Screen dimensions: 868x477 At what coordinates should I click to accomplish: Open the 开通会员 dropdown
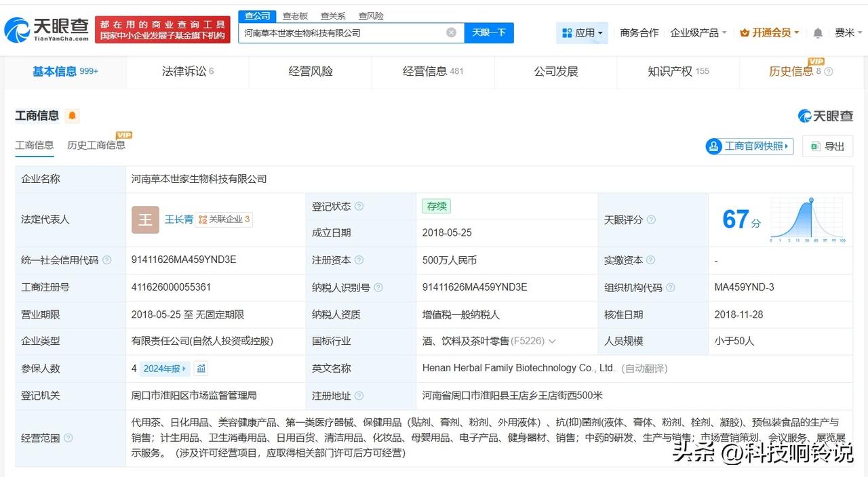(x=770, y=33)
